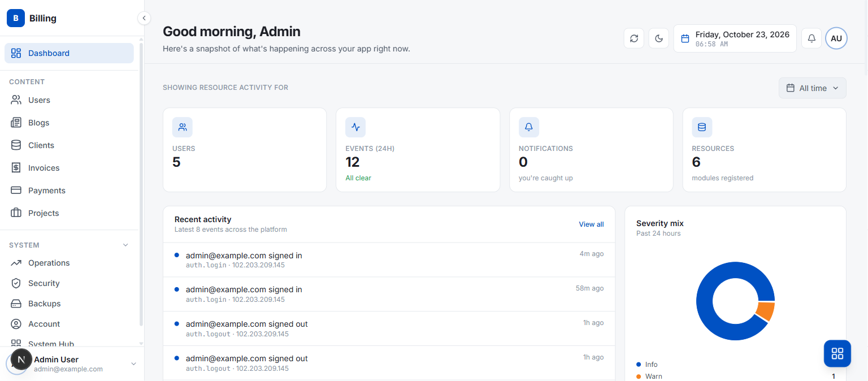Click the Payments credit card icon
This screenshot has width=868, height=381.
(16, 190)
